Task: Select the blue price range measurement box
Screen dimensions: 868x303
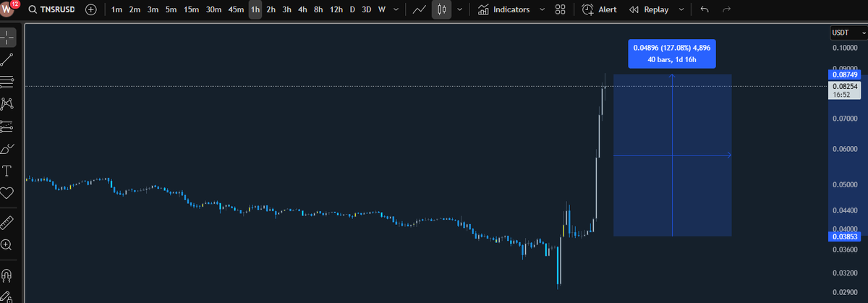Action: coord(672,155)
